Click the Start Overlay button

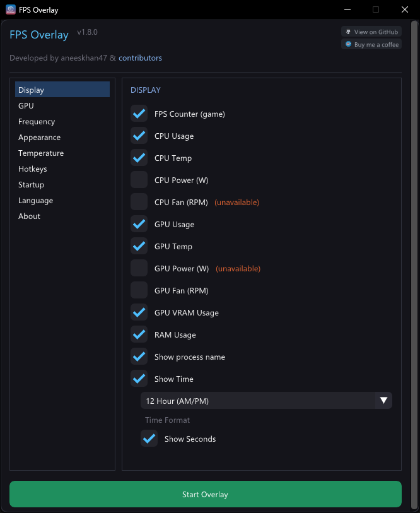coord(206,494)
